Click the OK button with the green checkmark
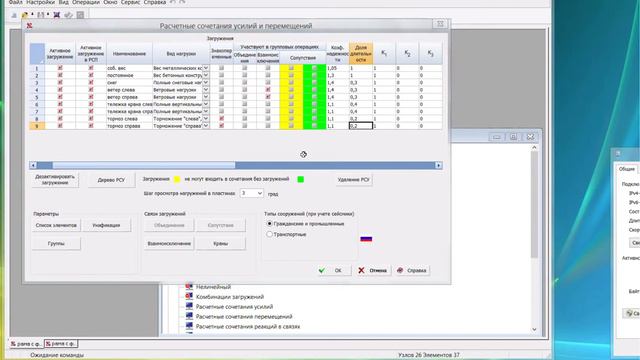This screenshot has height=360, width=640. pyautogui.click(x=334, y=270)
